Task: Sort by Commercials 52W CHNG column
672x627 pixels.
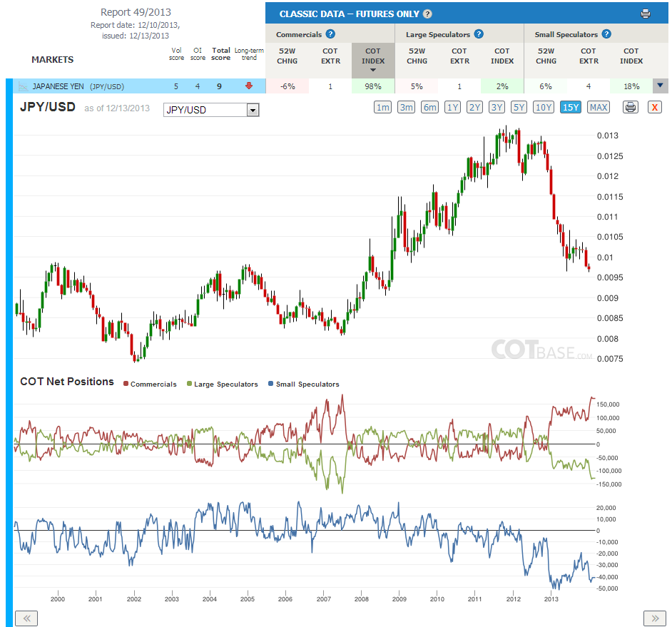Action: point(287,56)
